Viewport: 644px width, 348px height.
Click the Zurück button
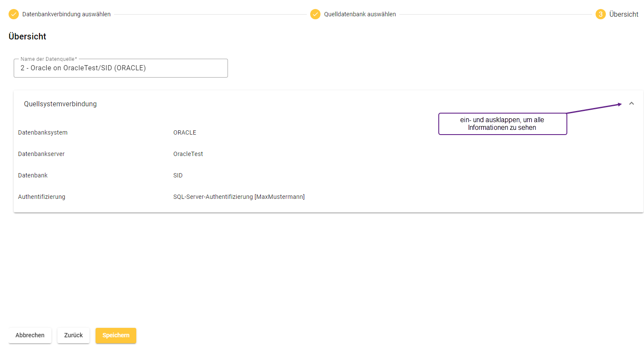[x=73, y=335]
